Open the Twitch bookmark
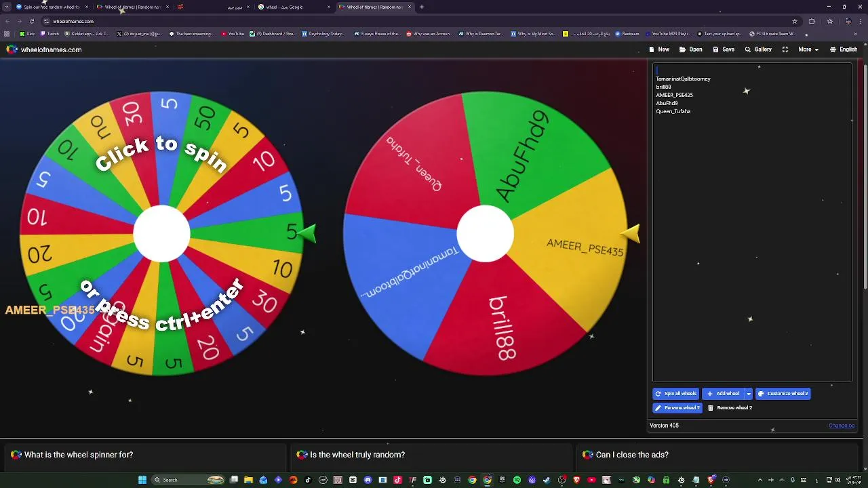The width and height of the screenshot is (868, 488). click(50, 34)
